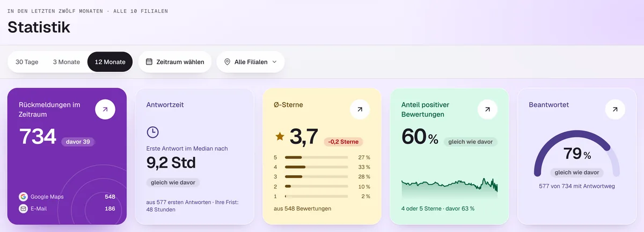Click the 1-star rating bar
The width and height of the screenshot is (644, 232).
pyautogui.click(x=316, y=196)
